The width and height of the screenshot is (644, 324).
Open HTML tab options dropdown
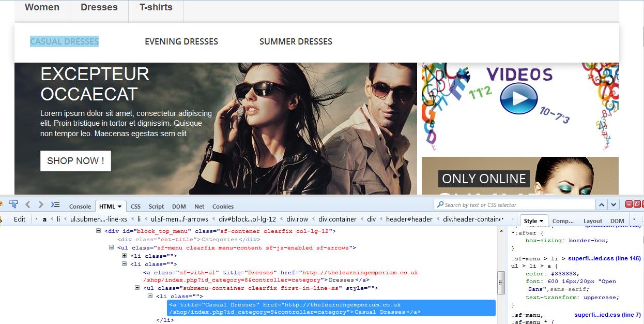tap(119, 207)
